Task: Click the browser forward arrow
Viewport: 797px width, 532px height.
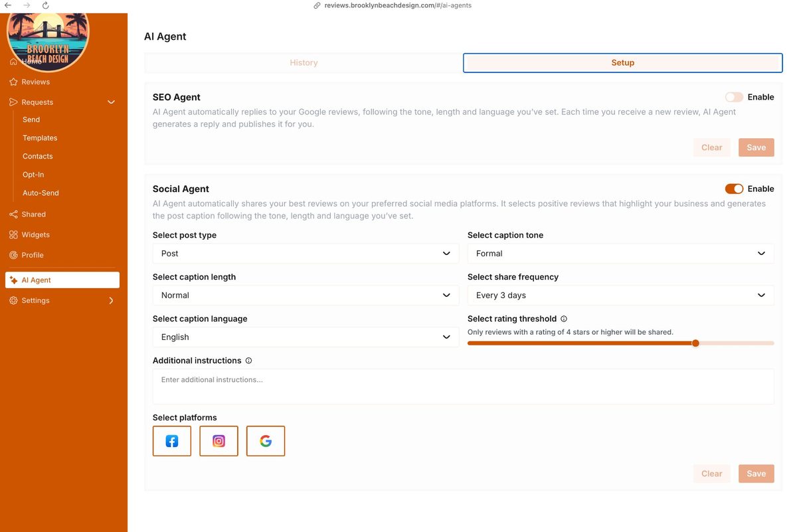Action: click(27, 5)
